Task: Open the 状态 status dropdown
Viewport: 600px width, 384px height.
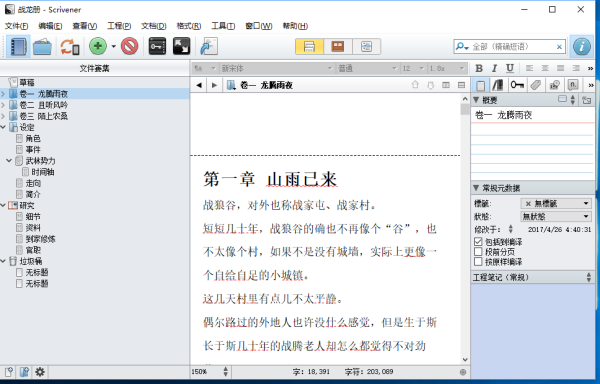Action: (x=556, y=216)
